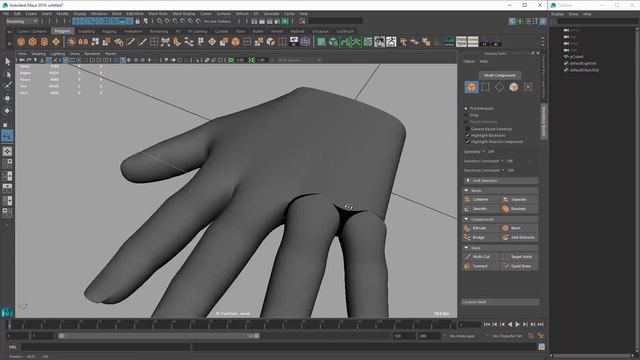Click the Mirror shelf icon with green lines
Viewport: 640px width, 360px height.
click(x=356, y=42)
